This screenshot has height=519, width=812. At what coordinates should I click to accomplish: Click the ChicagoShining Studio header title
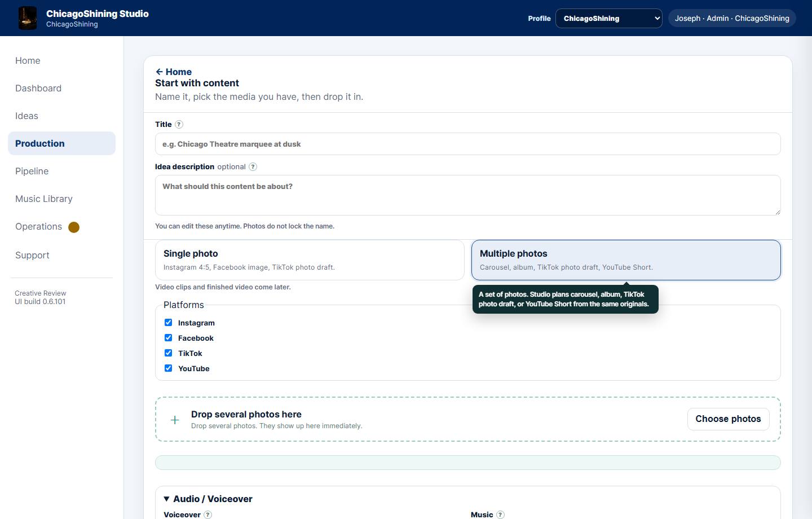(x=98, y=14)
